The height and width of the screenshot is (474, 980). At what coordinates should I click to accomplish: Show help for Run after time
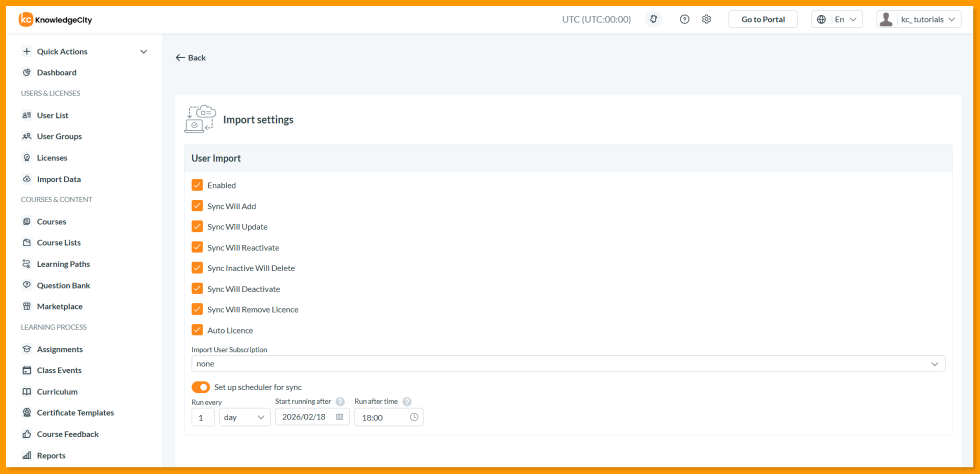pos(407,401)
